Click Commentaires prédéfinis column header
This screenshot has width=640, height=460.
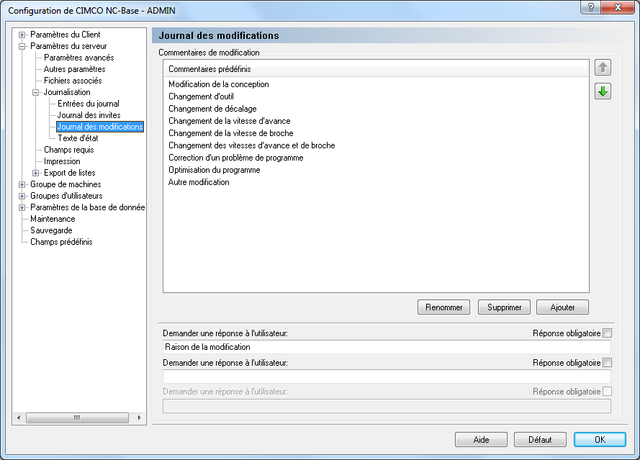pos(376,69)
